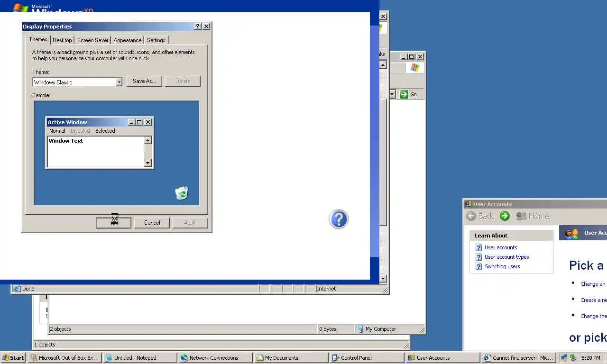Screen dimensions: 607x364
Task: Expand the Theme dropdown showing Windows Classic
Action: pyautogui.click(x=119, y=82)
